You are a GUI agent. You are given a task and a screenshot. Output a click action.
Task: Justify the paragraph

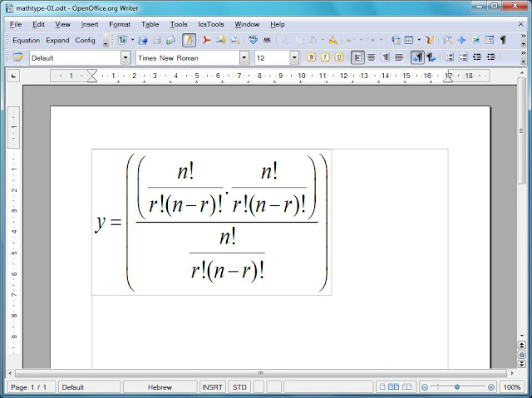(x=399, y=57)
